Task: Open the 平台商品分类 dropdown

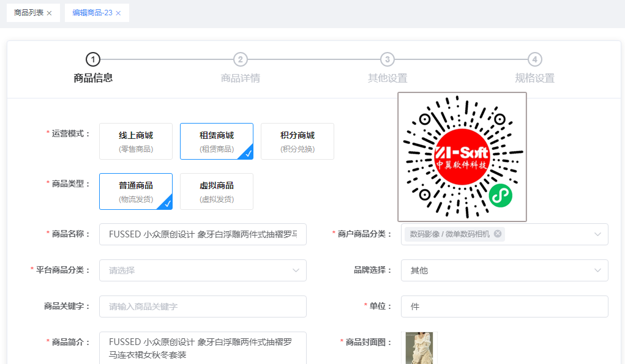Action: pyautogui.click(x=203, y=270)
